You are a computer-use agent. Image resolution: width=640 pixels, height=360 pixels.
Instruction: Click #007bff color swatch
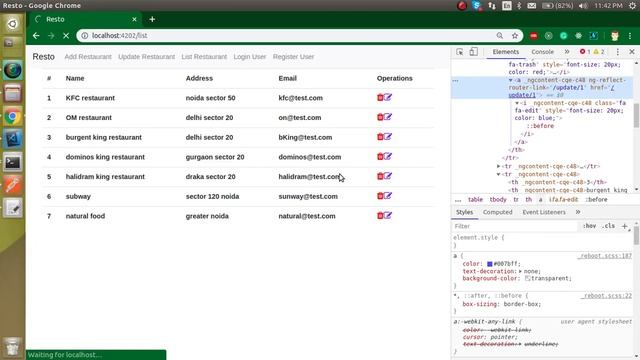click(489, 264)
